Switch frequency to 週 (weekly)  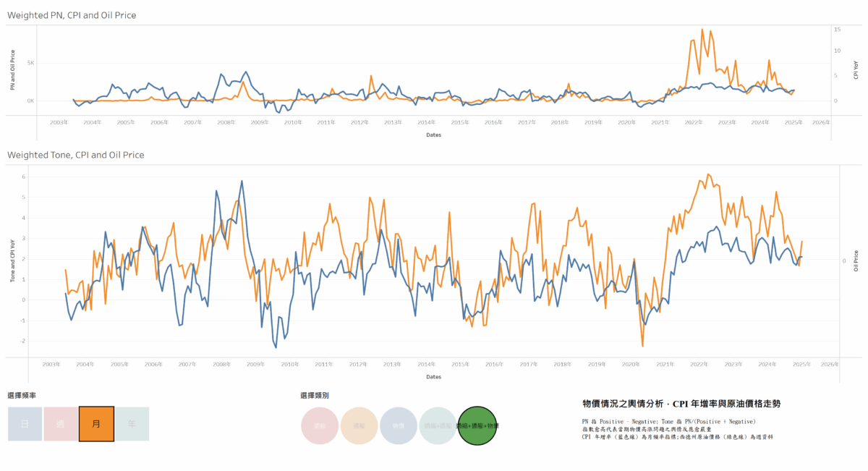(61, 424)
